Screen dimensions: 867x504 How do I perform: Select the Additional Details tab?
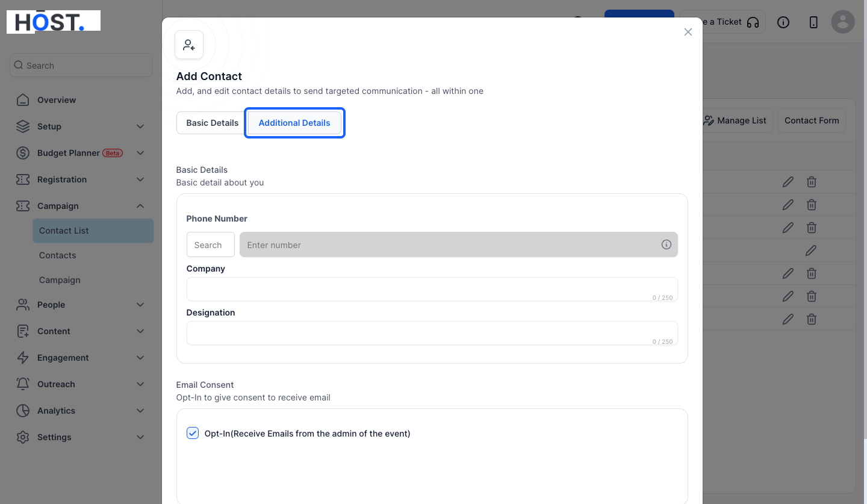[x=294, y=123]
